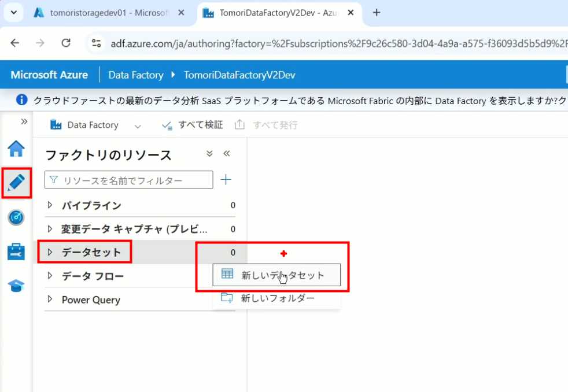The height and width of the screenshot is (392, 568).
Task: Click the plus icon to add resource
Action: pyautogui.click(x=226, y=180)
